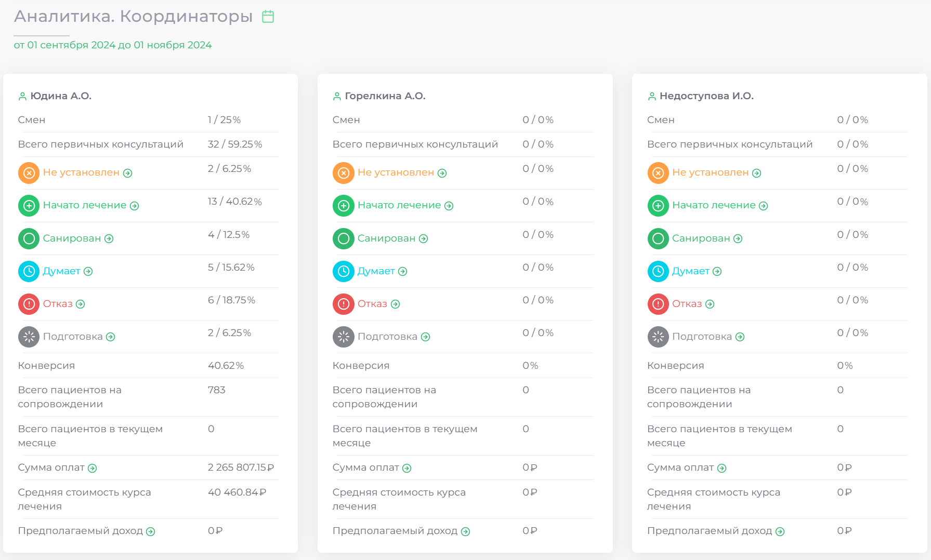Click red Отказ icon in Горелкина card
The width and height of the screenshot is (931, 560).
pyautogui.click(x=344, y=304)
